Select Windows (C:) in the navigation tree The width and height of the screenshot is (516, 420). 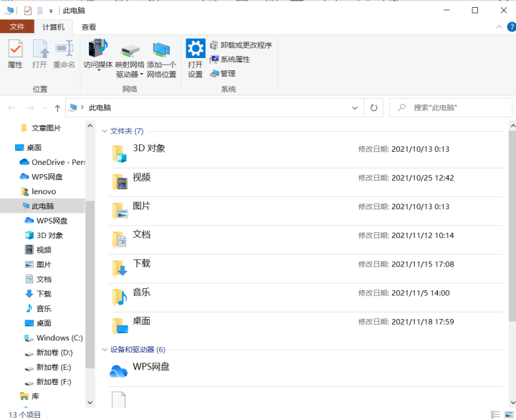click(x=59, y=338)
